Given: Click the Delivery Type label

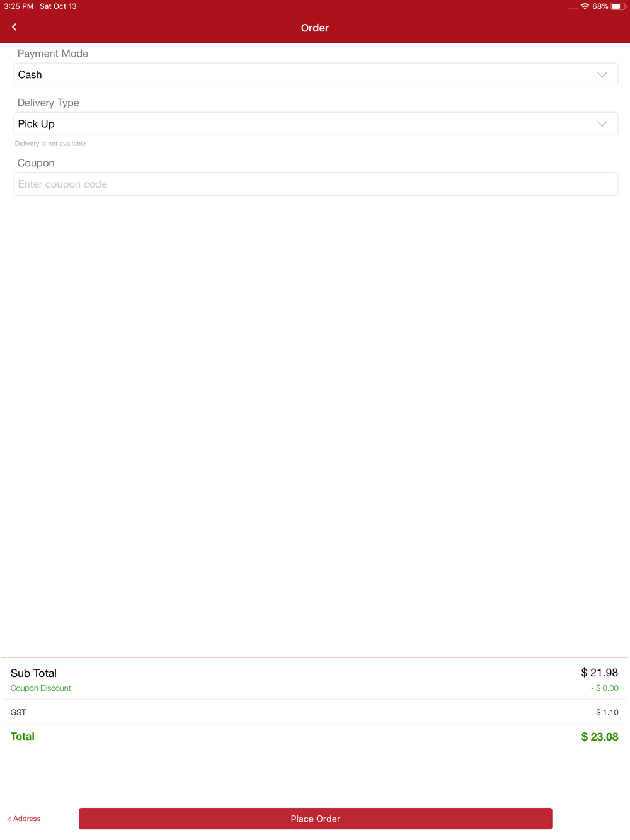Looking at the screenshot, I should pyautogui.click(x=49, y=103).
